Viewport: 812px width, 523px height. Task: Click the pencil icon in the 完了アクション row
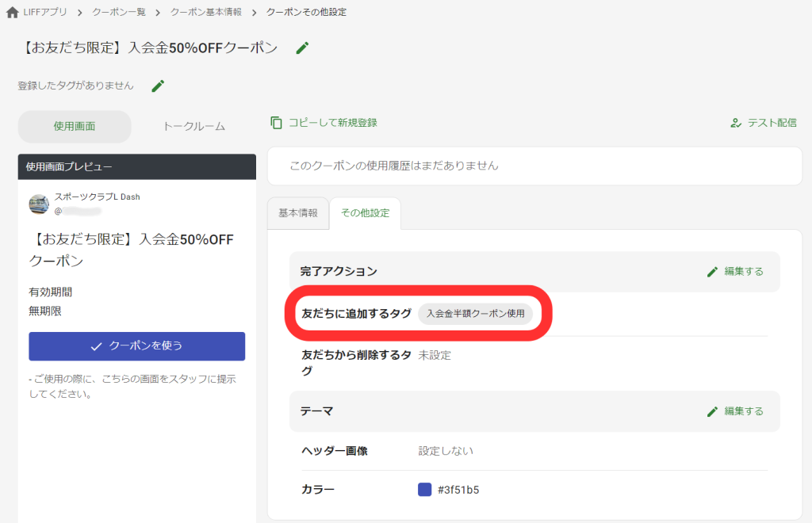[x=713, y=271]
